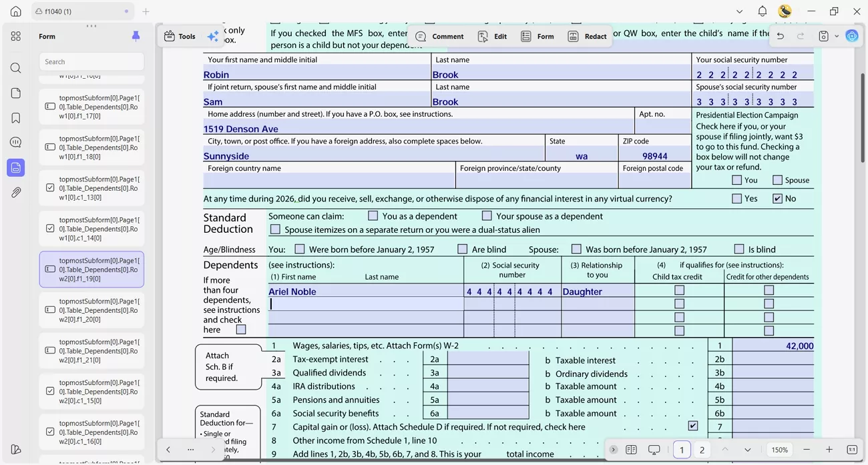
Task: Click the forward arrow in bottom-left bar
Action: pyautogui.click(x=213, y=450)
